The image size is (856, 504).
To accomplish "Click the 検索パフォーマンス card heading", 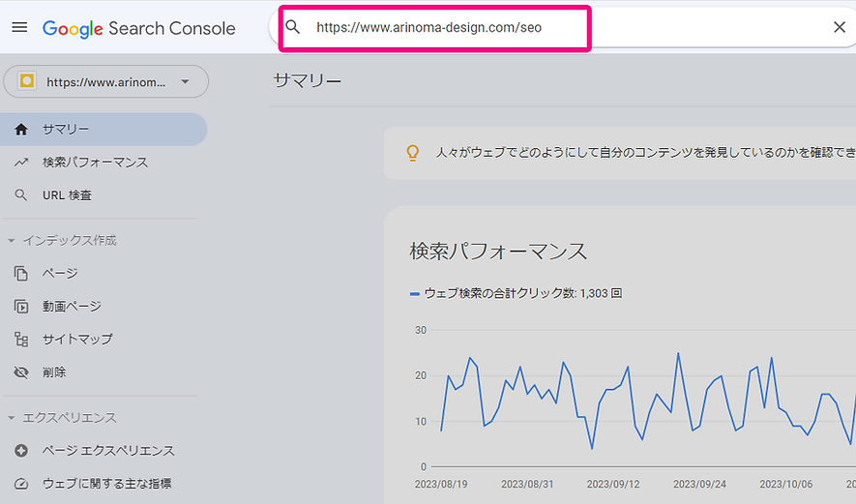I will [x=498, y=252].
